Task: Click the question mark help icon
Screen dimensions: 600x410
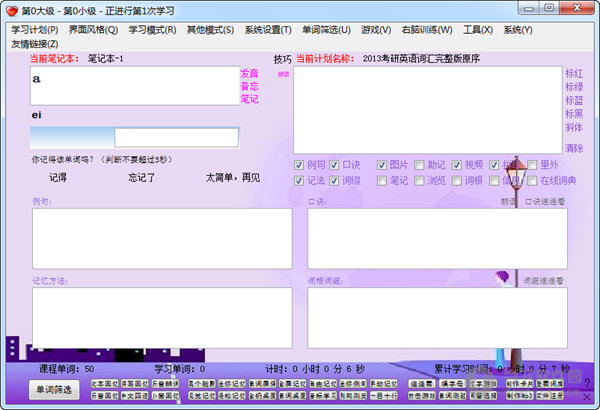Action: [586, 383]
